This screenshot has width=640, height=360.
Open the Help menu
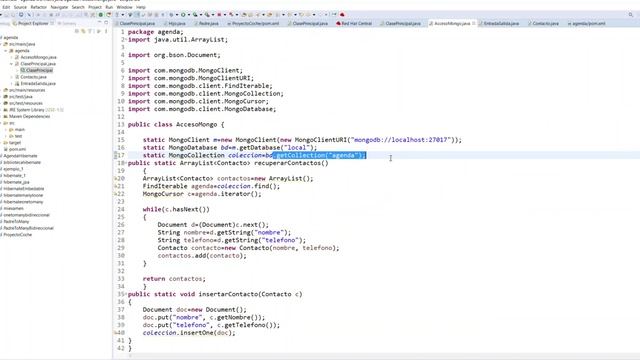141,7
